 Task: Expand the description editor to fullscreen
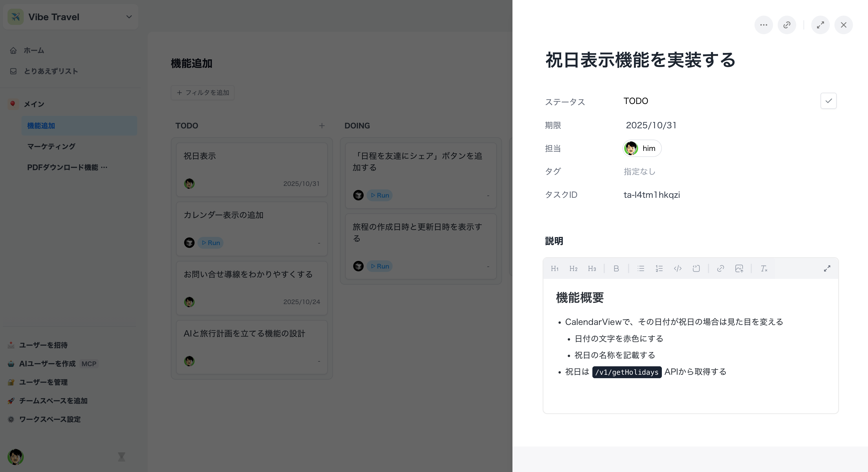click(827, 268)
